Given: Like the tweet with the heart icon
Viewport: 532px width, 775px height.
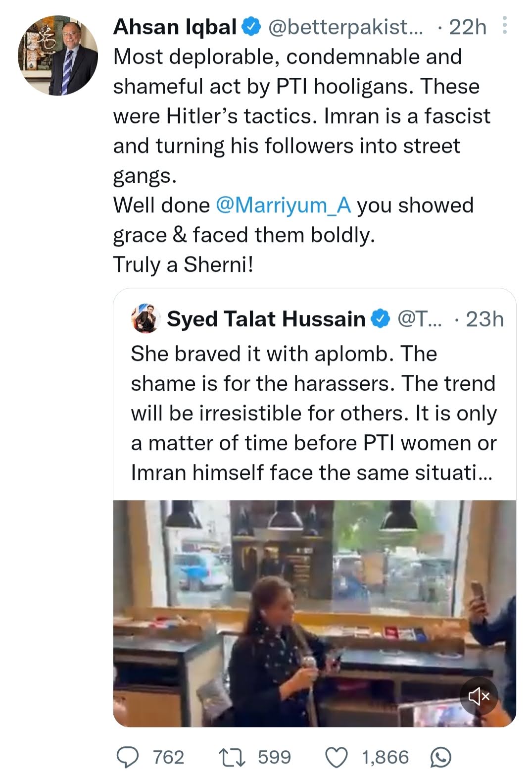Looking at the screenshot, I should pos(337,757).
